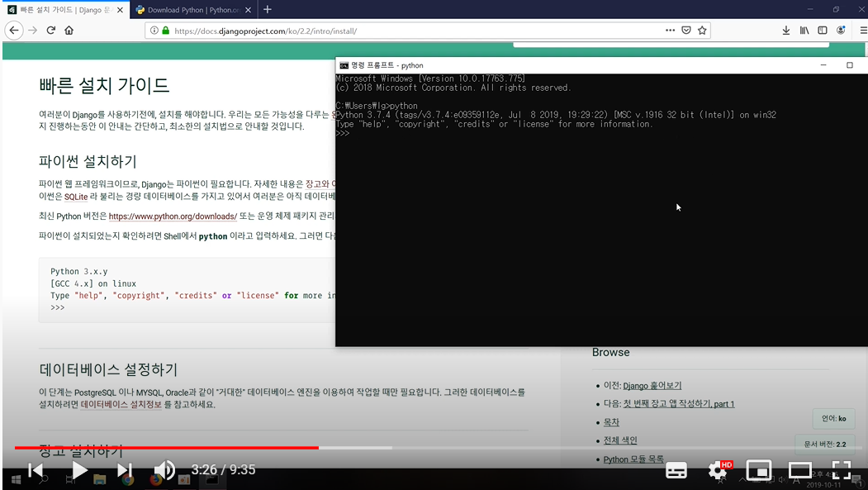Mute the video via the speaker icon
Image resolution: width=868 pixels, height=490 pixels.
tap(164, 470)
